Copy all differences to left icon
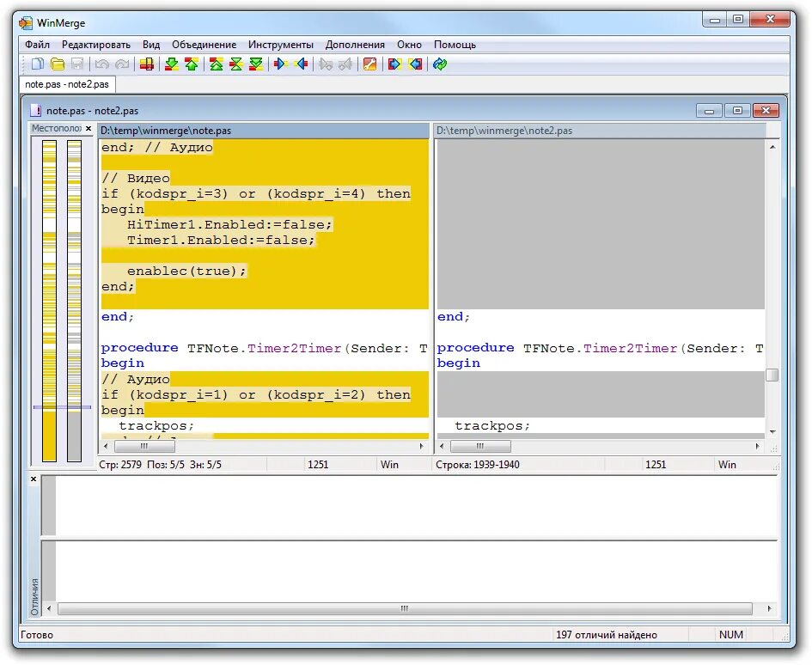 415,64
